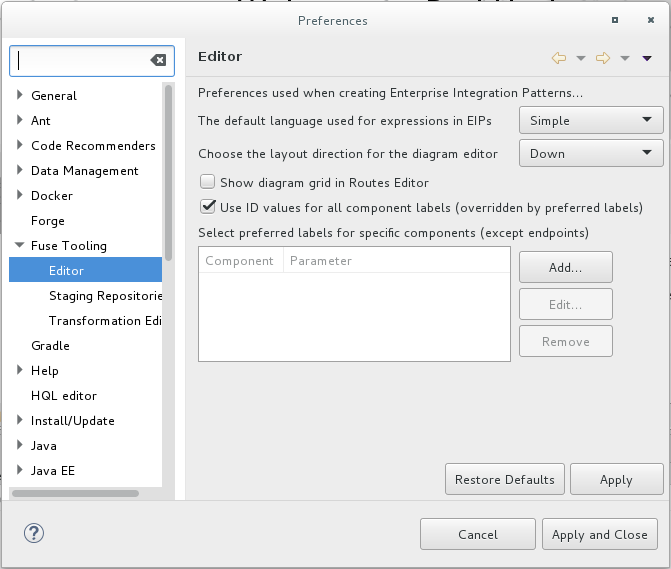Viewport: 671px width, 569px height.
Task: Close the Preferences dialog window
Action: 645,20
